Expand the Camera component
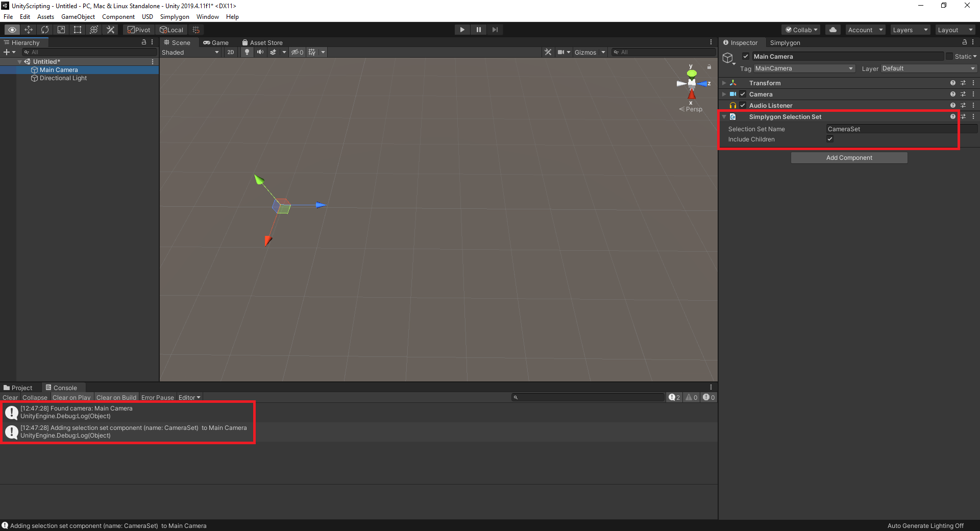Image resolution: width=980 pixels, height=531 pixels. click(x=724, y=94)
